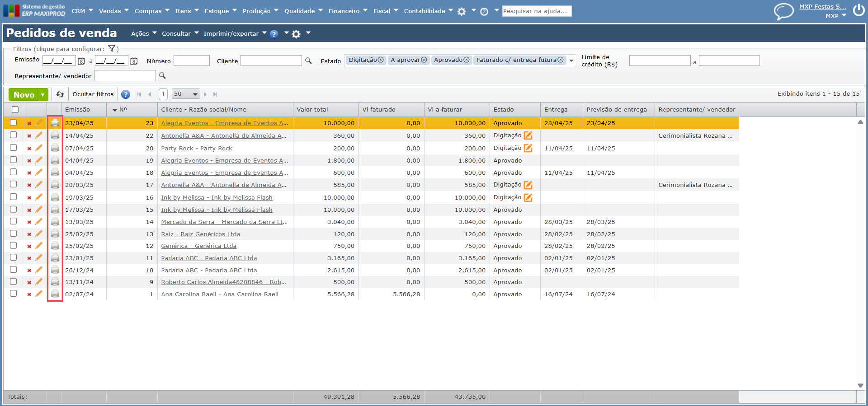The height and width of the screenshot is (406, 868).
Task: Select the checkbox for order 1 row
Action: pos(14,294)
